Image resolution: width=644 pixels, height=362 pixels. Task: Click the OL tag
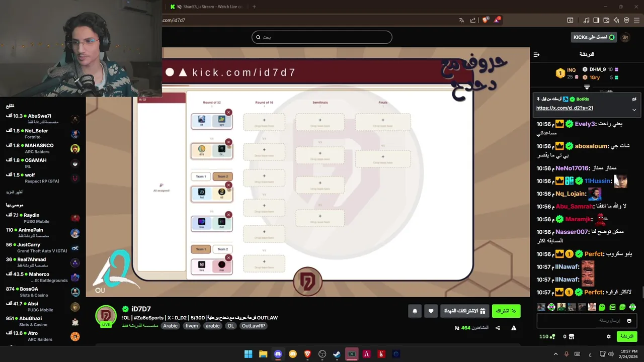tap(231, 326)
